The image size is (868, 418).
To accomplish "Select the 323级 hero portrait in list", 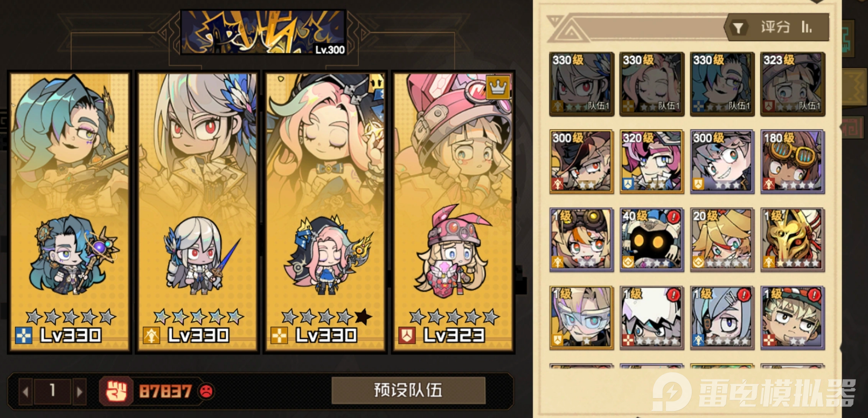I will pos(792,84).
